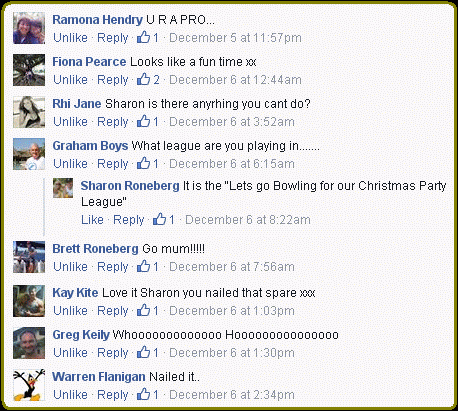Reply to Brett Roneberg's Go mum comment
458x411 pixels.
pyautogui.click(x=113, y=267)
